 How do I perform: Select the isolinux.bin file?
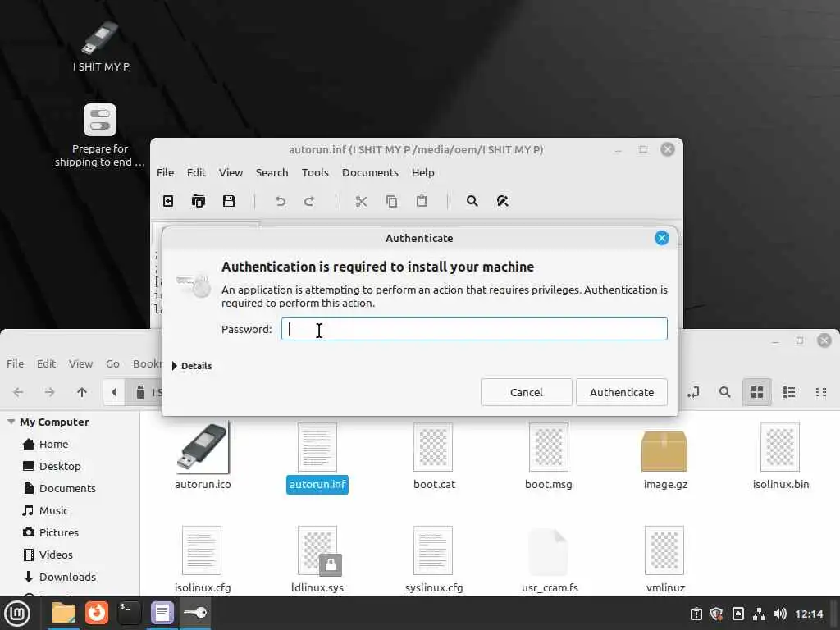[781, 455]
